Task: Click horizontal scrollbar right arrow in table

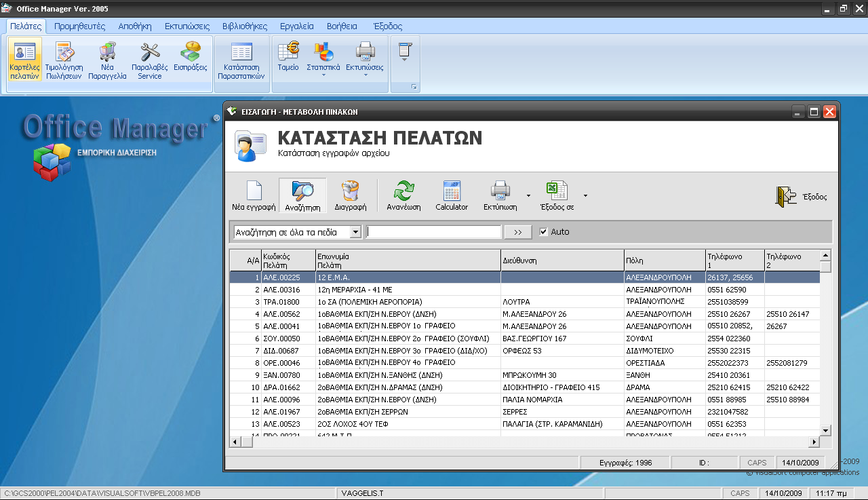Action: pyautogui.click(x=814, y=442)
